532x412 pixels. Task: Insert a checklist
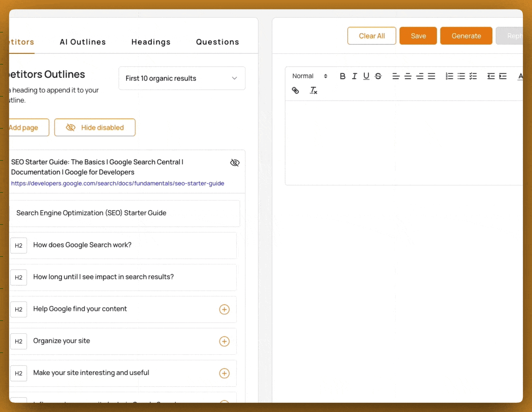point(473,76)
